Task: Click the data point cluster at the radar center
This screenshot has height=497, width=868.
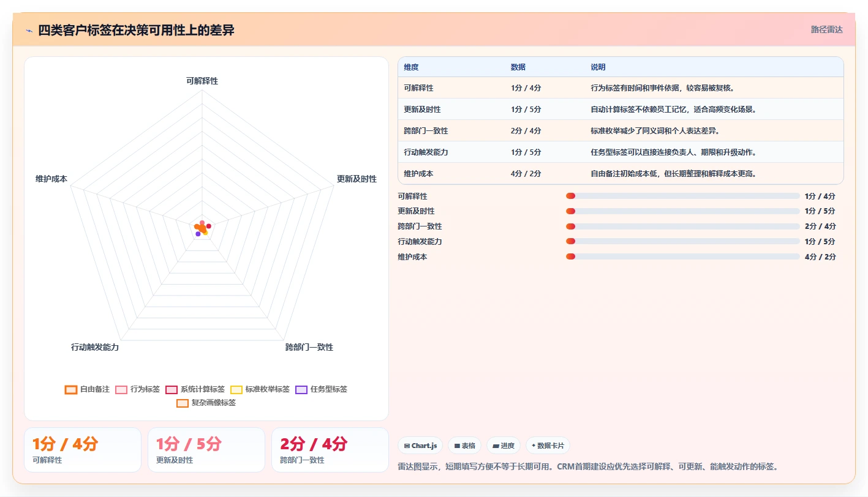Action: 202,228
